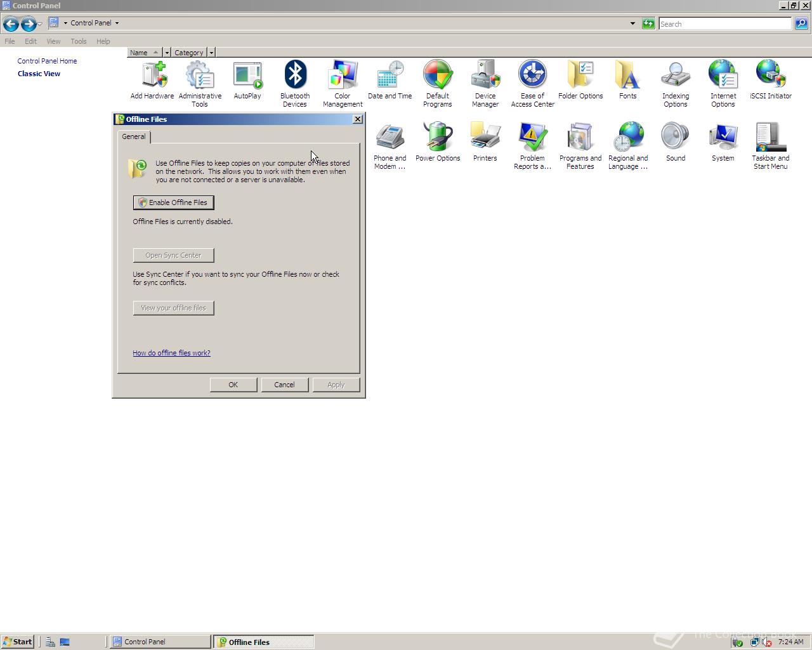Select the General tab in Offline Files
This screenshot has height=650, width=812.
click(134, 136)
